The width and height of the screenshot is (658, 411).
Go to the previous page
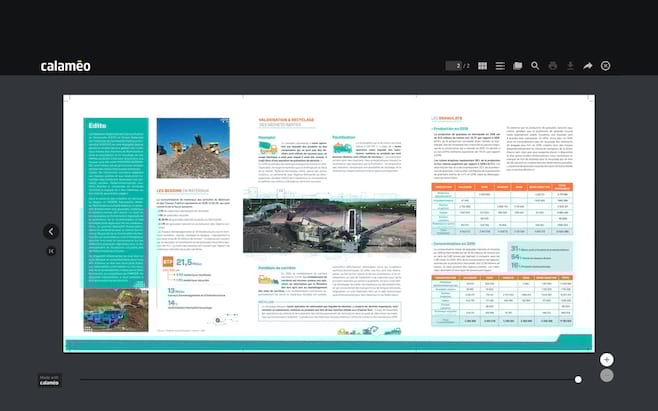point(51,231)
